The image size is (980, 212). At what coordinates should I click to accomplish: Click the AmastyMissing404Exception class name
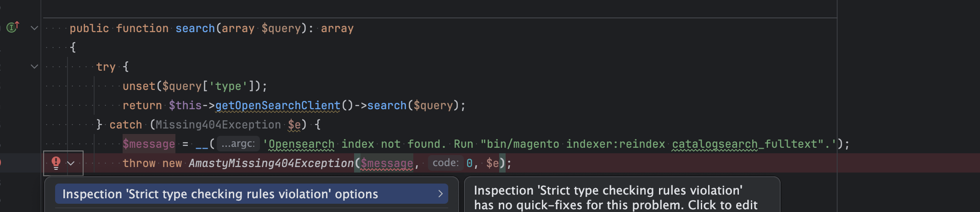[271, 163]
